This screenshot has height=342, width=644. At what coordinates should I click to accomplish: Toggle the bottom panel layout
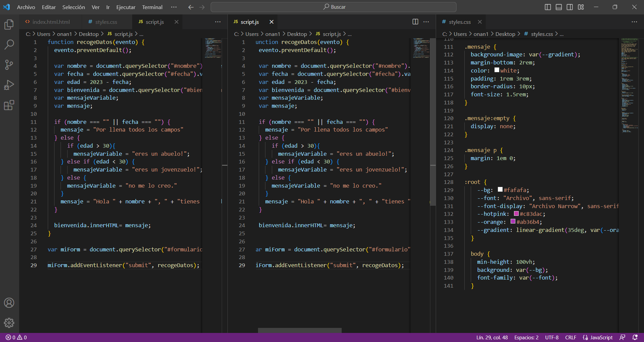pyautogui.click(x=559, y=7)
